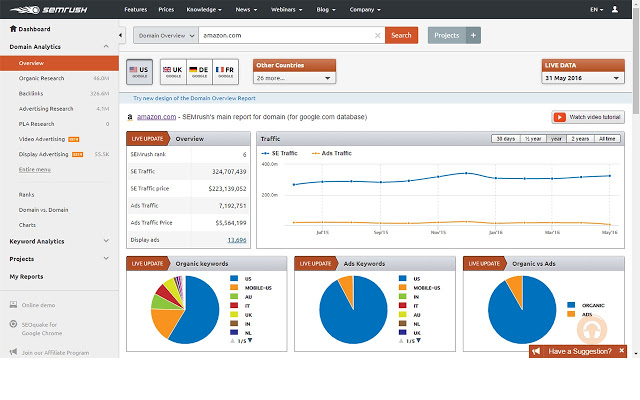
Task: Collapse the sidebar with arrow toggle
Action: pyautogui.click(x=120, y=35)
